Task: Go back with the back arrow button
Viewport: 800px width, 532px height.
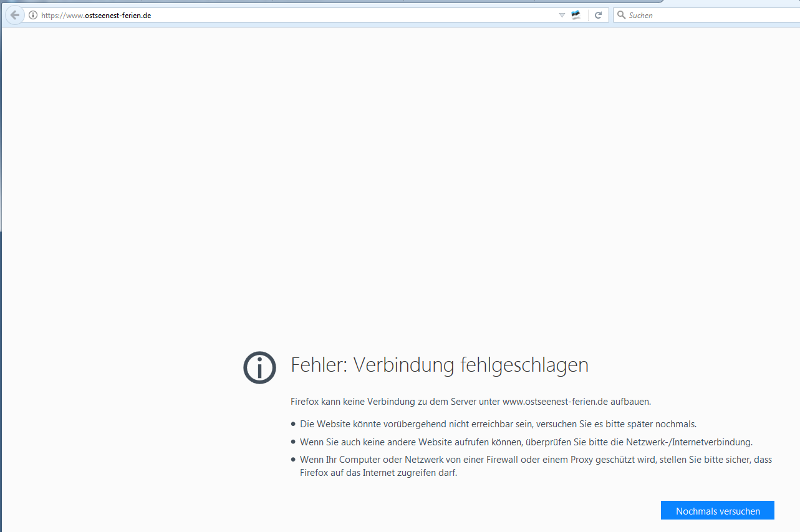Action: (x=14, y=16)
